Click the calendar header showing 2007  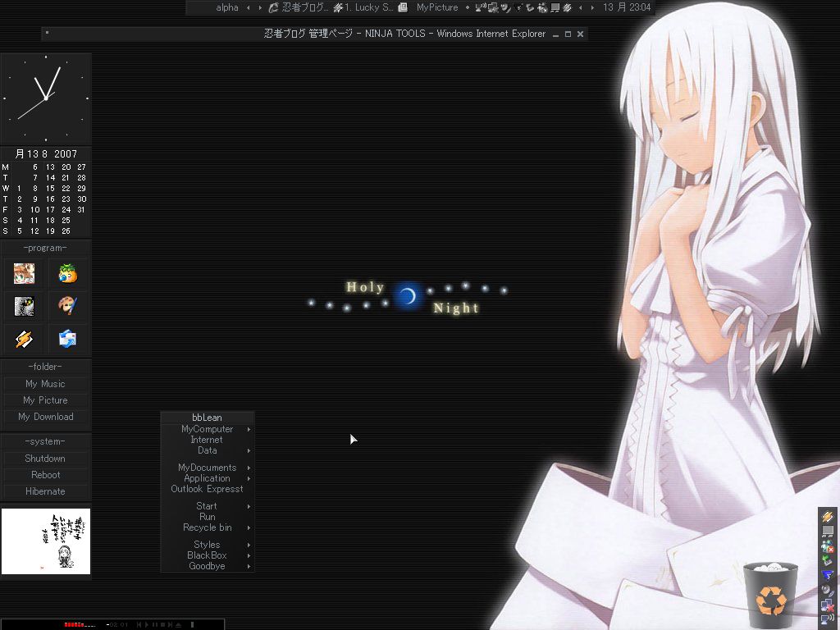coord(46,153)
